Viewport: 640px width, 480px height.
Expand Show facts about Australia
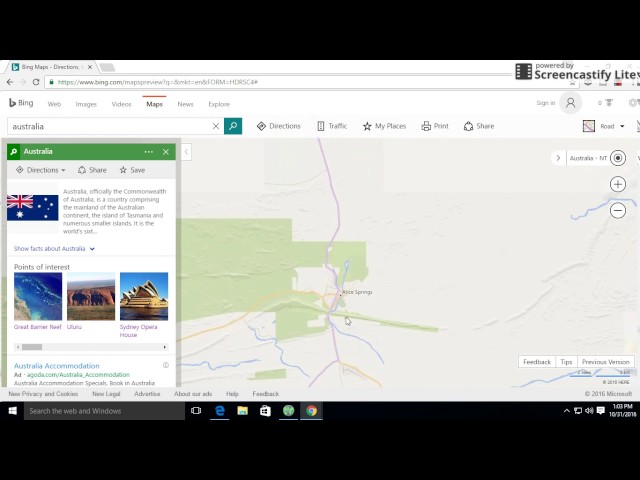(x=54, y=249)
